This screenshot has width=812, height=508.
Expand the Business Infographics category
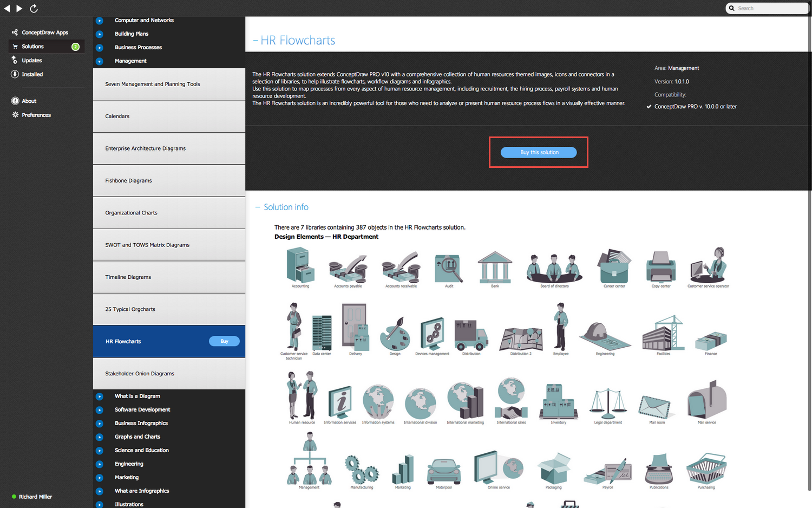point(100,424)
